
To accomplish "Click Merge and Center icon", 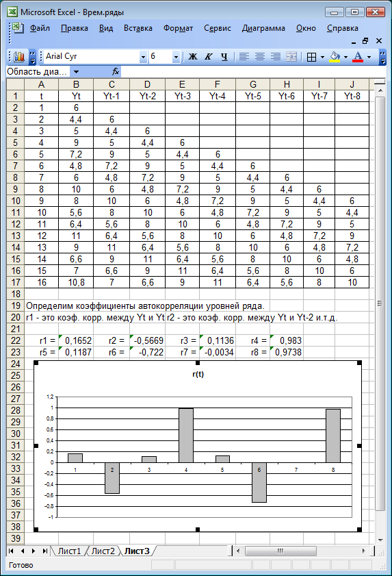I will 291,57.
